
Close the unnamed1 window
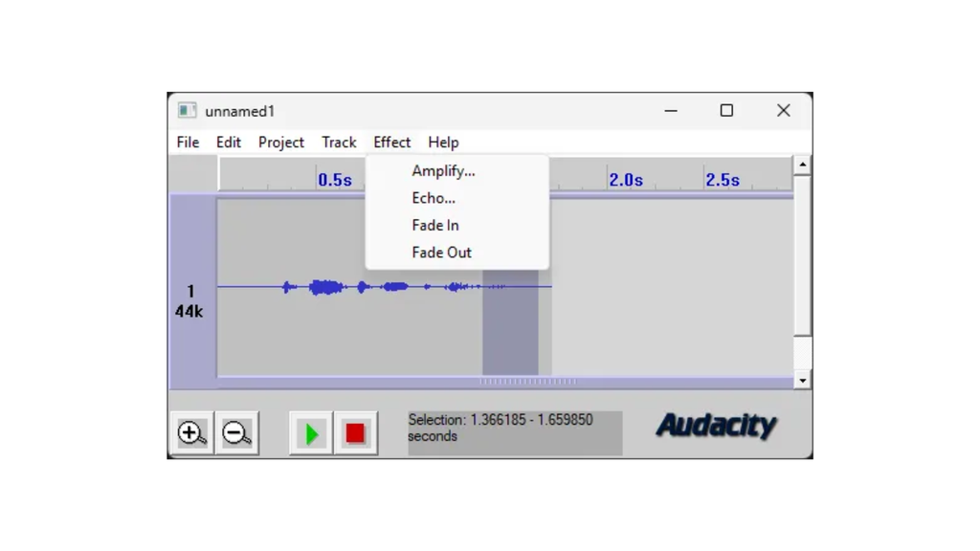point(783,111)
